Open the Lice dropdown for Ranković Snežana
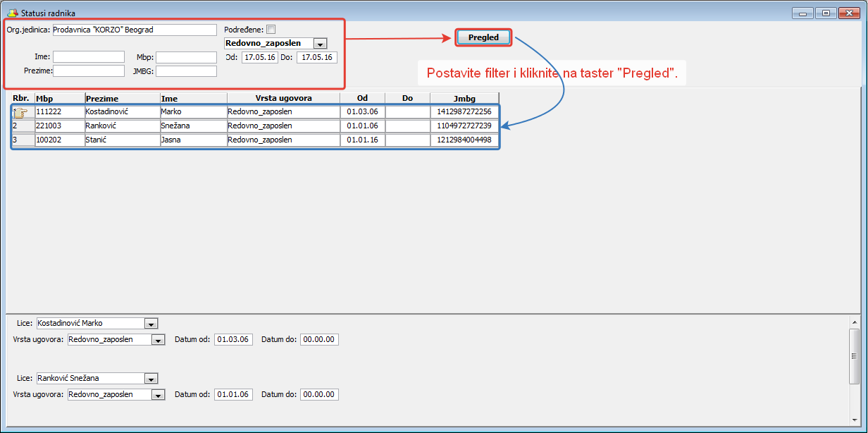The width and height of the screenshot is (868, 433). [x=151, y=379]
